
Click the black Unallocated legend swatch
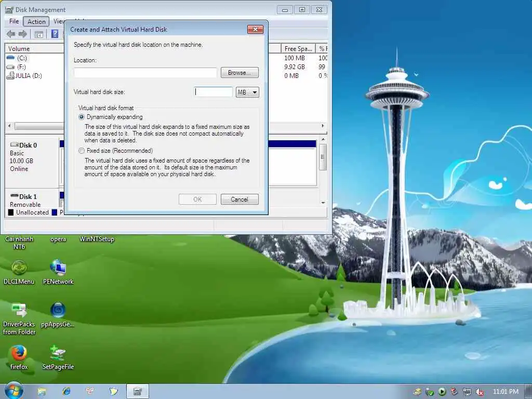point(11,212)
